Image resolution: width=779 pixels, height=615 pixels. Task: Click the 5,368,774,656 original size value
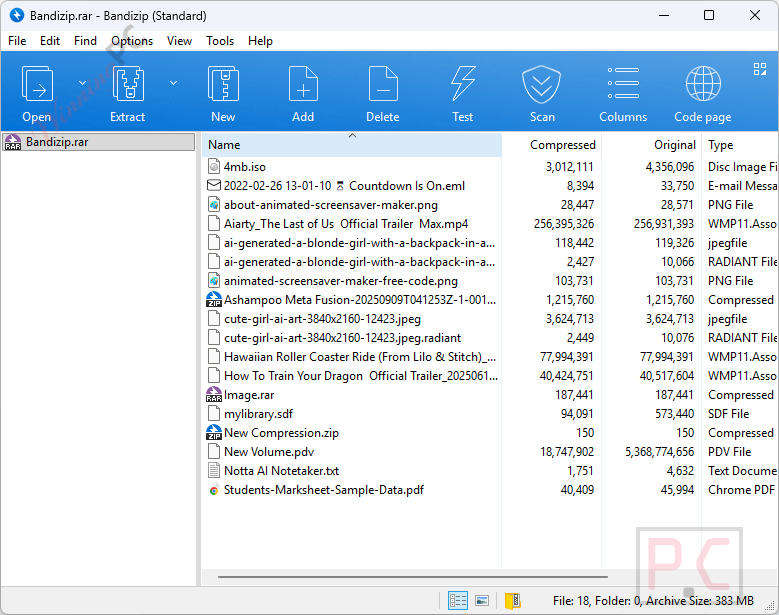pyautogui.click(x=659, y=452)
